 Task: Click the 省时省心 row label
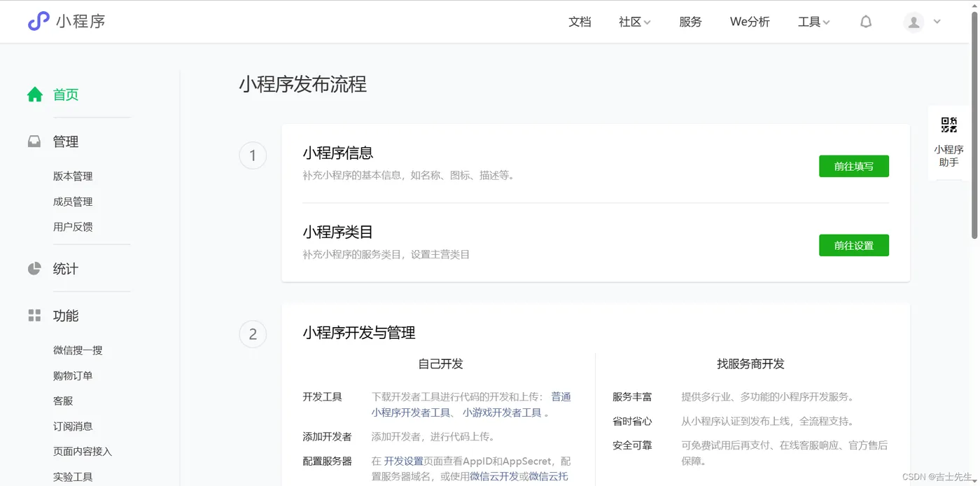click(x=632, y=421)
